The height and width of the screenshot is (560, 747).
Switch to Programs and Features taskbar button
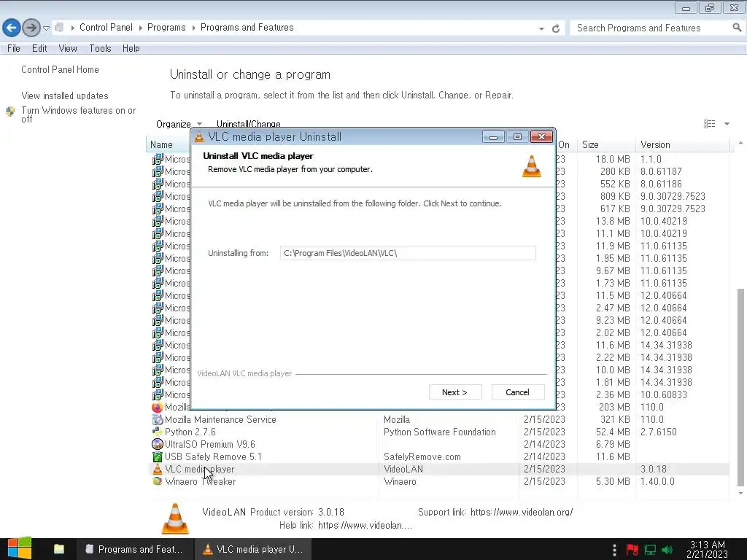[x=135, y=549]
